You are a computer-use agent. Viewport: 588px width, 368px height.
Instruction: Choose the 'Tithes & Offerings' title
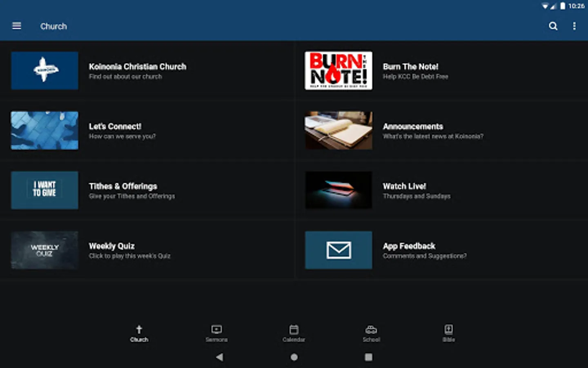(x=123, y=186)
